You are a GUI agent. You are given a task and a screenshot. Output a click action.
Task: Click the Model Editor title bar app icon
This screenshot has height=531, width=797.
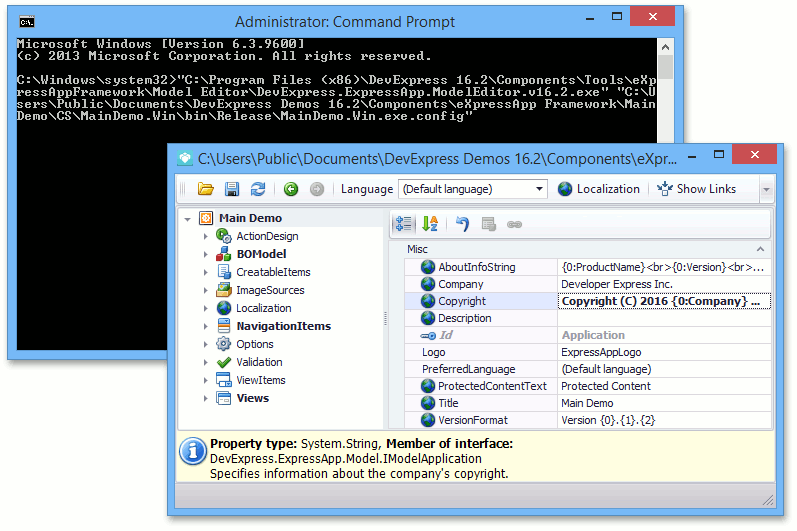[x=185, y=159]
